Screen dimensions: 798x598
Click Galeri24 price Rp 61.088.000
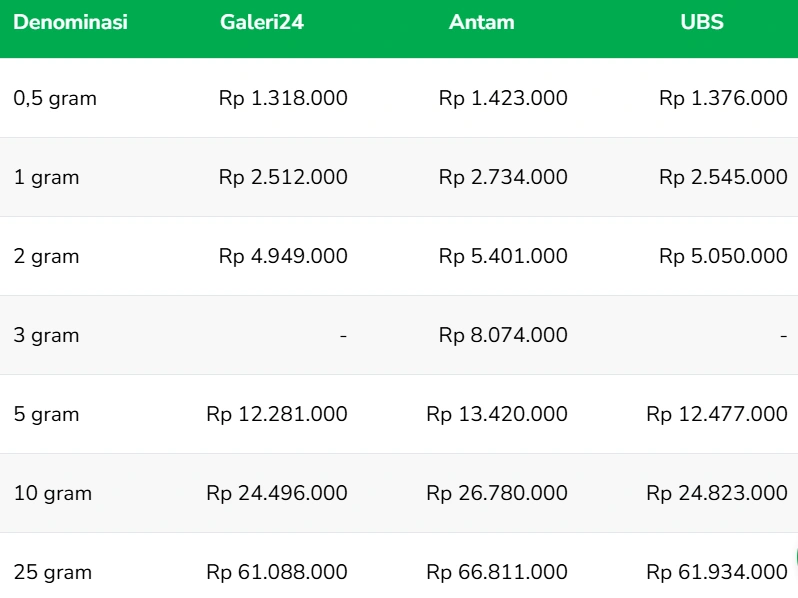277,572
